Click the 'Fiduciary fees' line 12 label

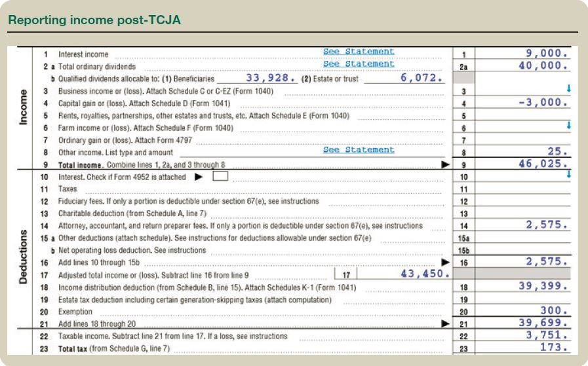coord(188,201)
